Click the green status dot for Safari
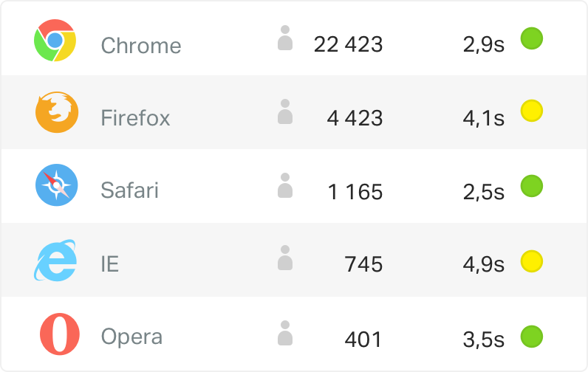This screenshot has height=372, width=588. click(x=532, y=186)
